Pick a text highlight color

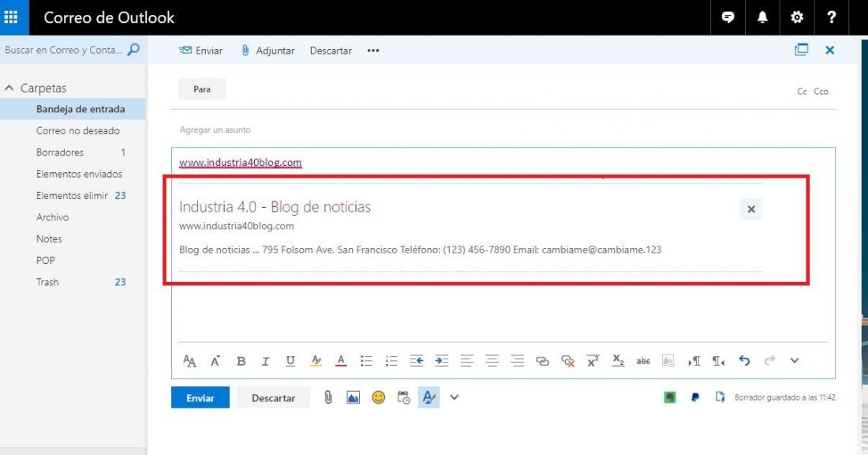coord(316,361)
